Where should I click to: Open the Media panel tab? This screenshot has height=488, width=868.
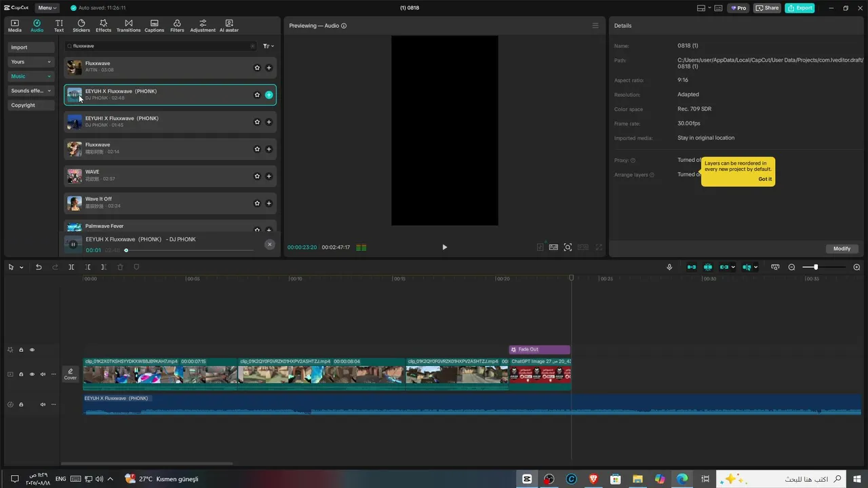click(14, 26)
